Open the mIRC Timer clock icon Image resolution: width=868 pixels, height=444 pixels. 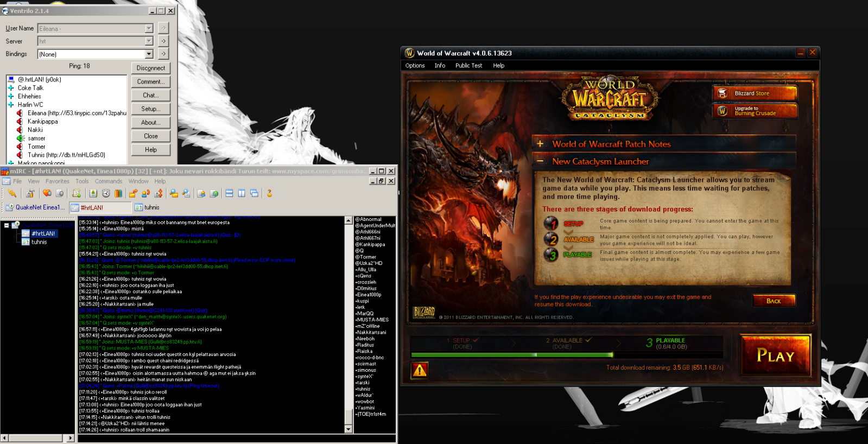click(106, 193)
